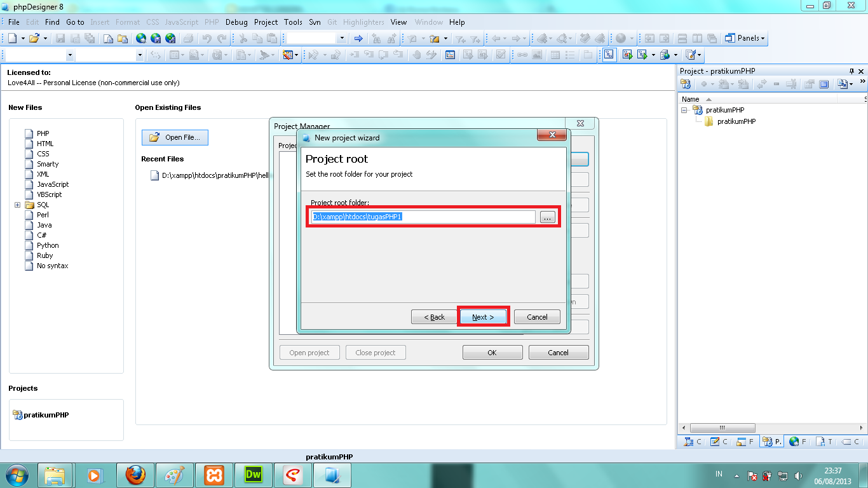Click the < Back button in wizard
The height and width of the screenshot is (488, 868).
tap(433, 316)
